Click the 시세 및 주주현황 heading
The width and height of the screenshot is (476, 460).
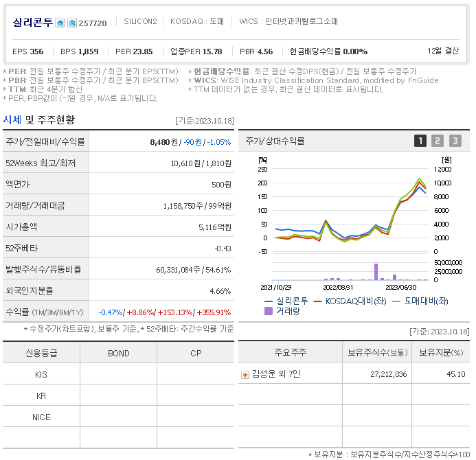click(x=39, y=120)
